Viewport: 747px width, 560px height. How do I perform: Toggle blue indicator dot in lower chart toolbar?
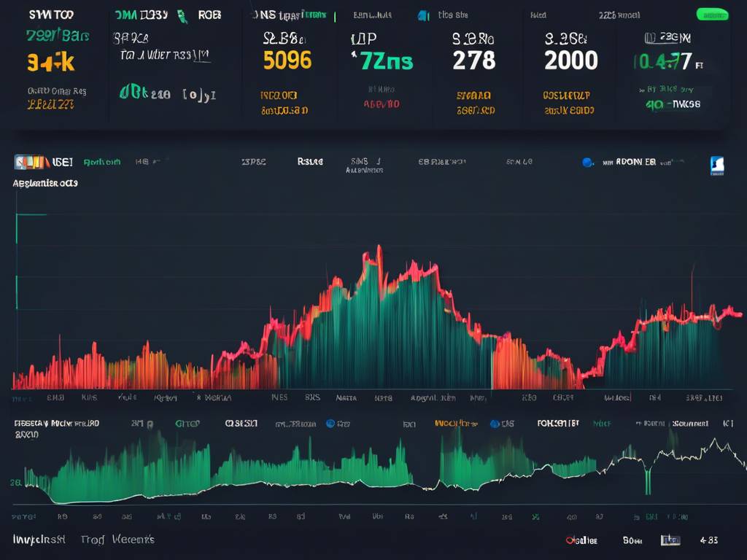click(x=330, y=424)
